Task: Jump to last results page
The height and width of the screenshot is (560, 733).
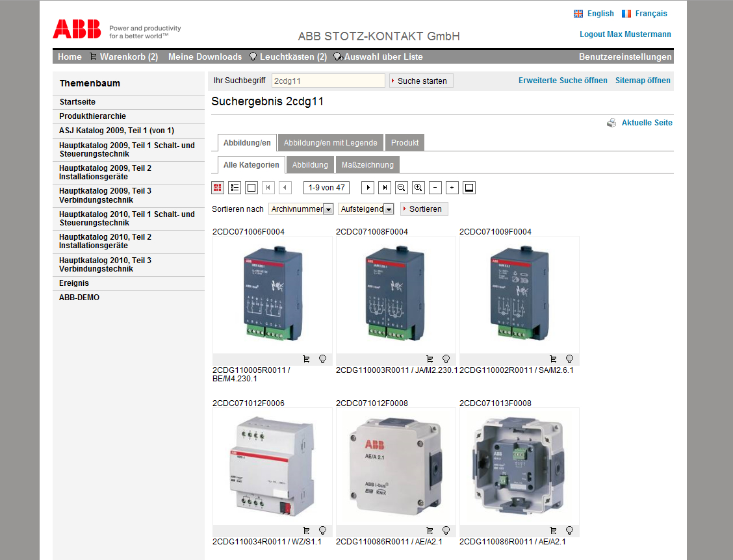Action: [x=385, y=188]
